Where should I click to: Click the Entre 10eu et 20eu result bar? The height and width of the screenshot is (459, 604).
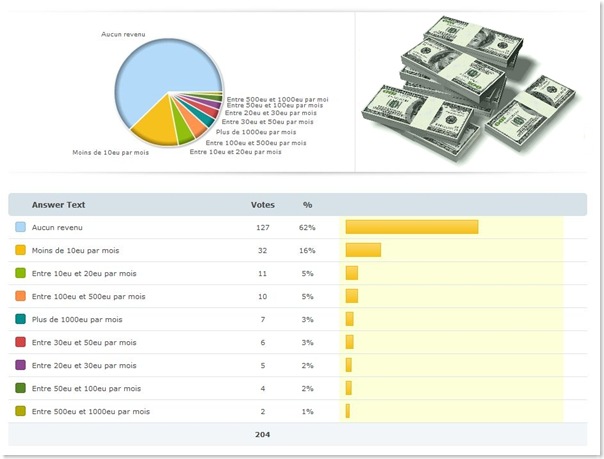coord(352,273)
